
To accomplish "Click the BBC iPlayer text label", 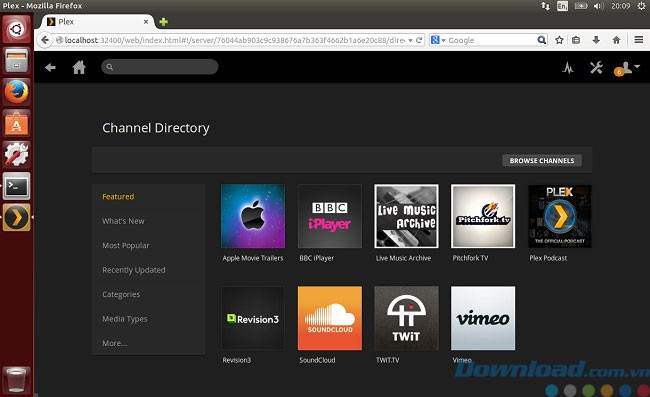I will coord(316,258).
